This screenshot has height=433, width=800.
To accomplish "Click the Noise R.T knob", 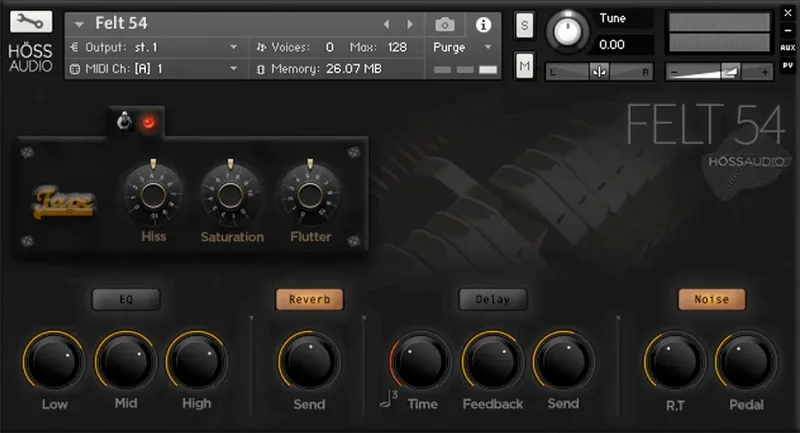I will (675, 361).
